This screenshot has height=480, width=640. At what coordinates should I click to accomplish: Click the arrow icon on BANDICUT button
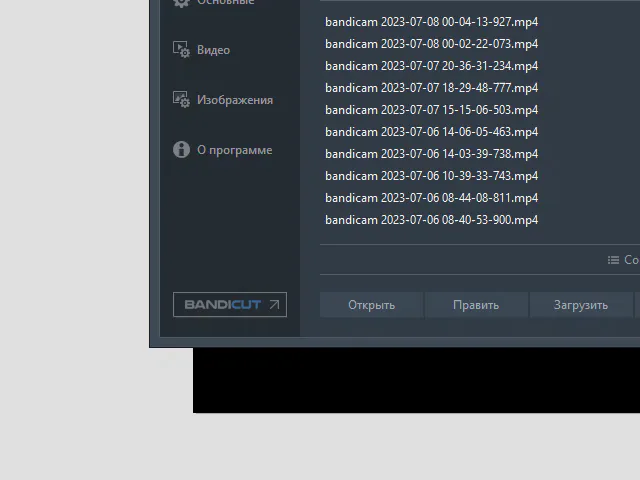pyautogui.click(x=274, y=304)
